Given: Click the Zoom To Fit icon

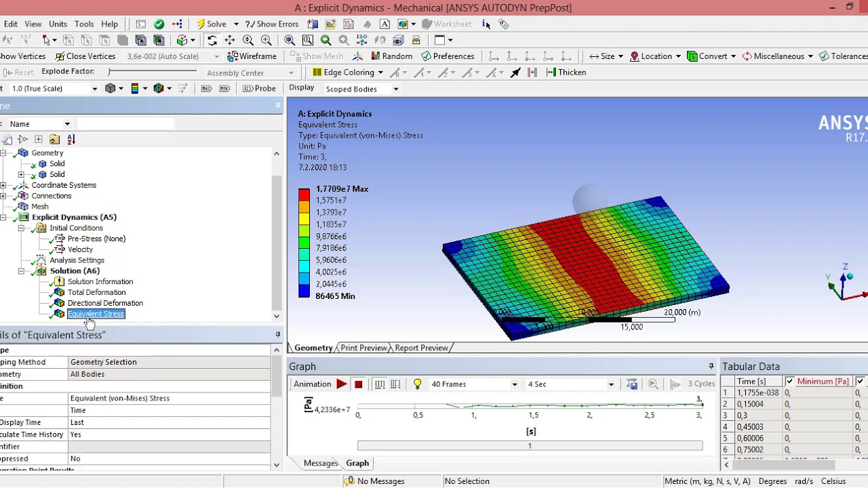Looking at the screenshot, I should 290,40.
